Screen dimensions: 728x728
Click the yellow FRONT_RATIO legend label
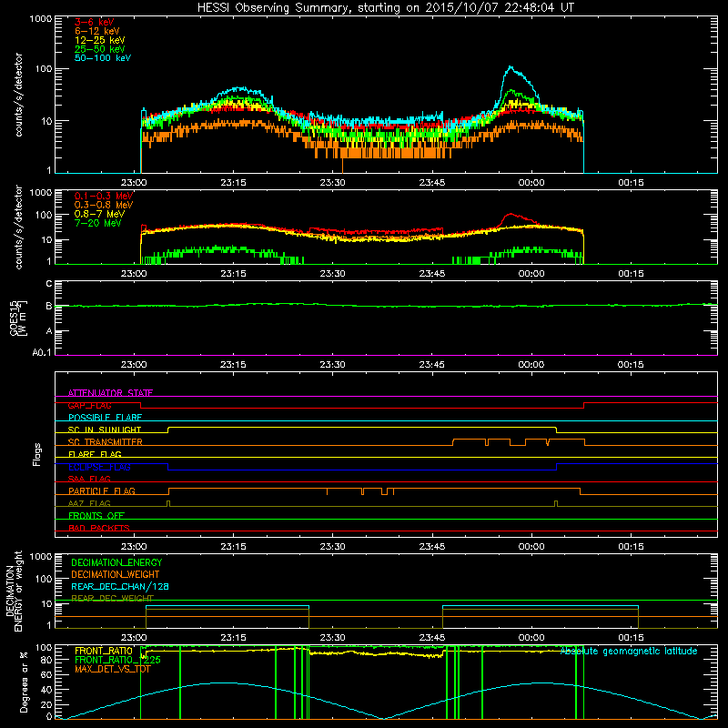coord(104,651)
